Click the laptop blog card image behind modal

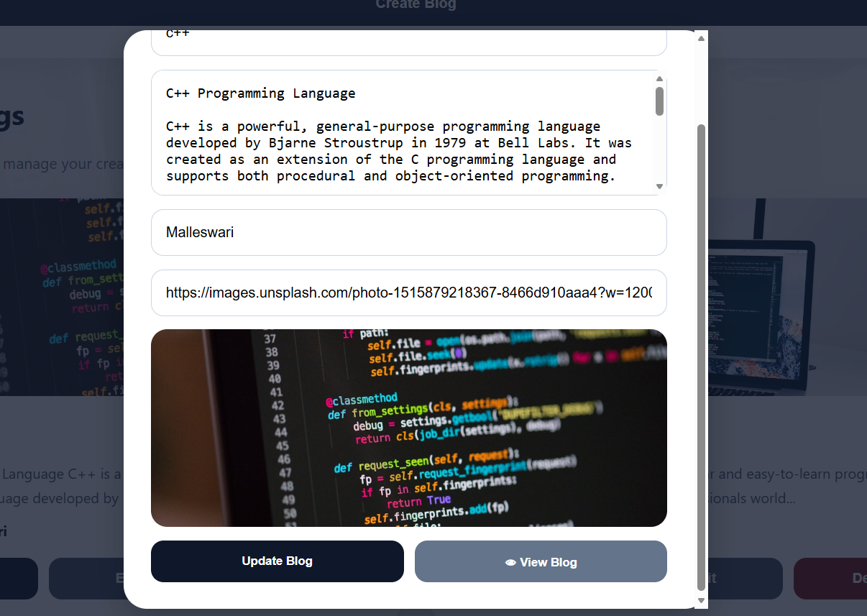[787, 297]
